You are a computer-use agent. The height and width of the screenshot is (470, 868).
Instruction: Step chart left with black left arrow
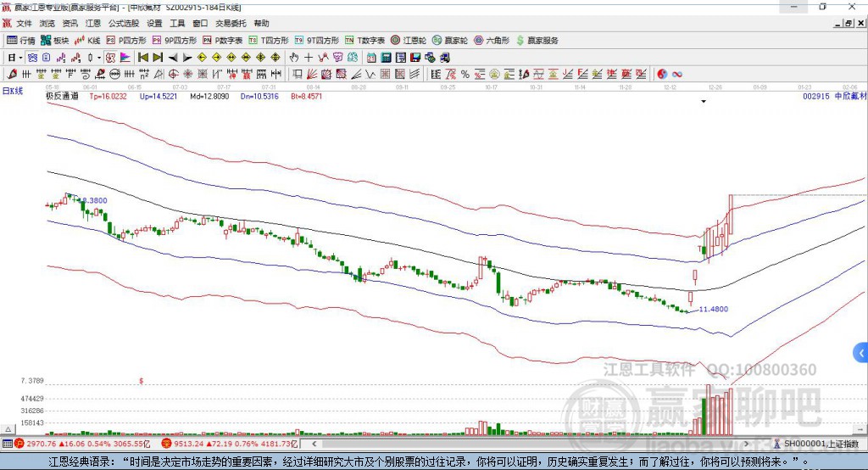[173, 58]
